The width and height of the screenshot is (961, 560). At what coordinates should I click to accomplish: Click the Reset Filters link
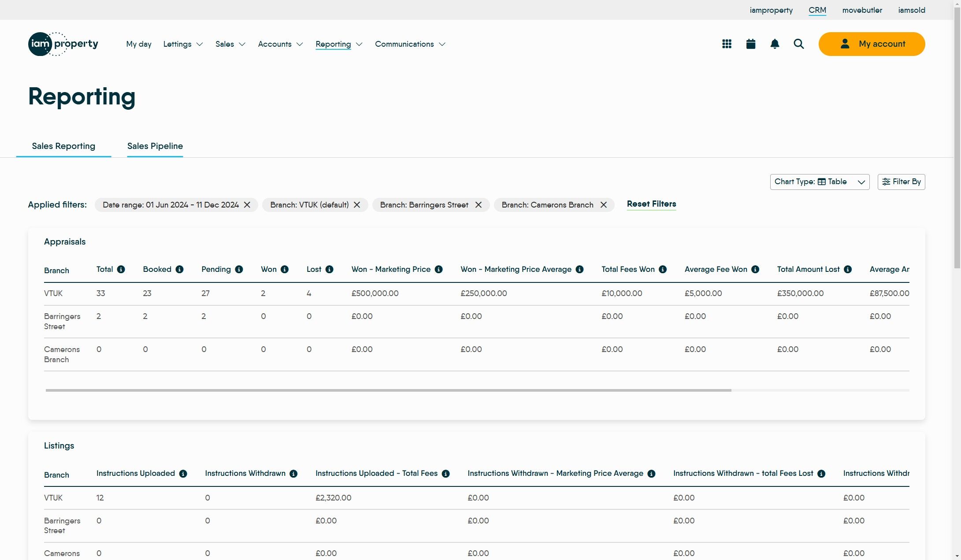click(x=651, y=204)
